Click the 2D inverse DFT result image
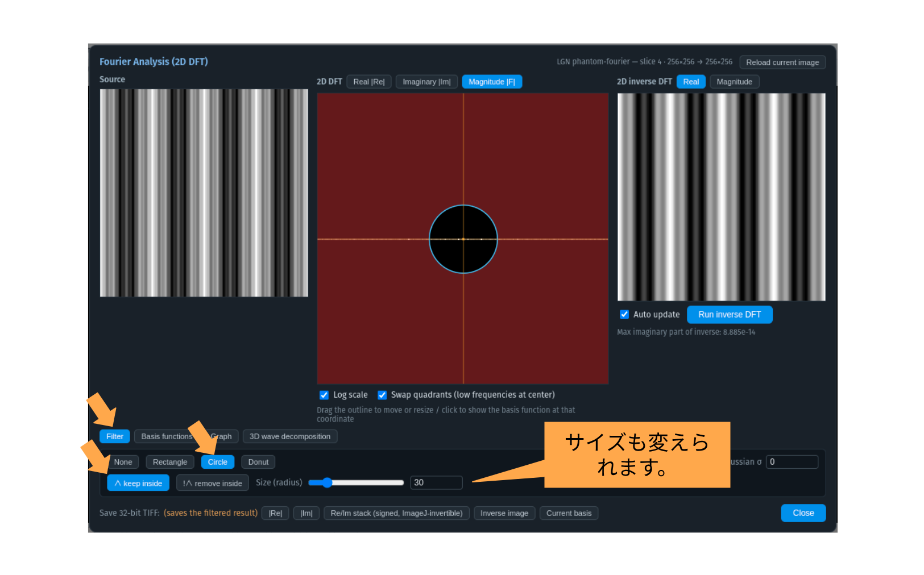 coord(721,197)
